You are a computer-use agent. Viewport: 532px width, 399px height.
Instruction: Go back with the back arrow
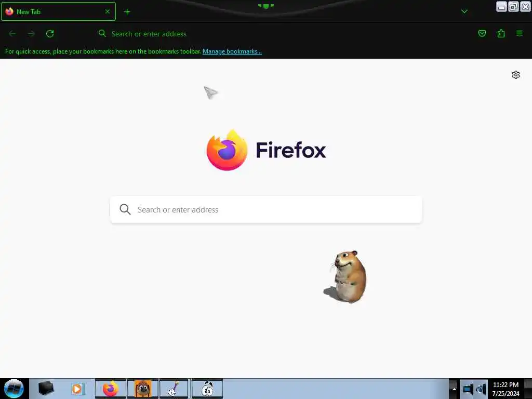tap(12, 34)
